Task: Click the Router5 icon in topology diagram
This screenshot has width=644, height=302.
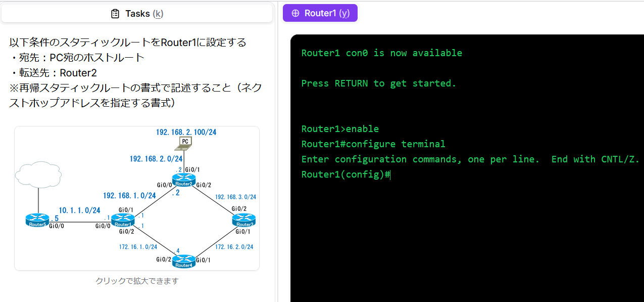Action: coord(37,221)
